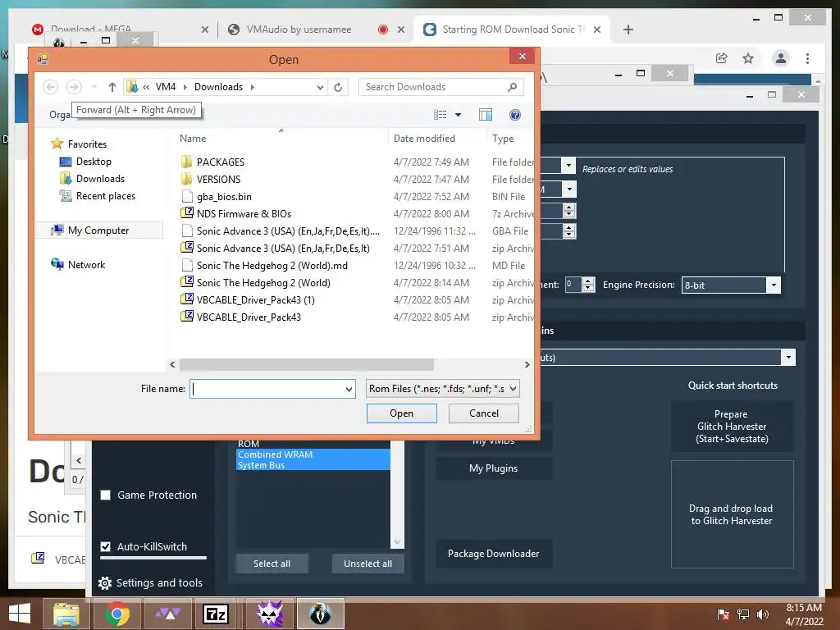The width and height of the screenshot is (840, 630).
Task: Open dialog help icon
Action: [515, 115]
